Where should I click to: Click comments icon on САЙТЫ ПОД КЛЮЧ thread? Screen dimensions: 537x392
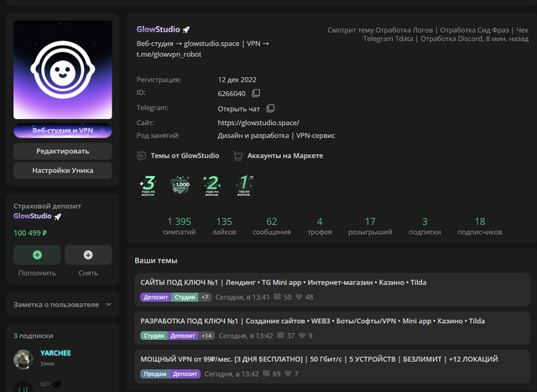tap(278, 297)
